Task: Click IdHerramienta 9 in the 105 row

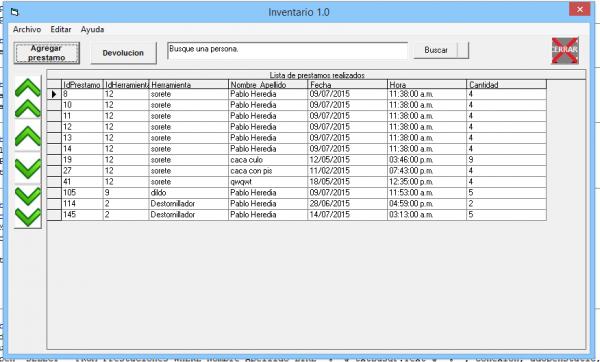Action: pyautogui.click(x=126, y=193)
